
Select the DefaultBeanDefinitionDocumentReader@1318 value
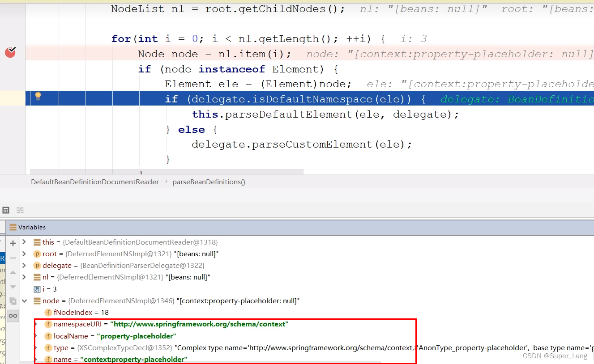140,242
